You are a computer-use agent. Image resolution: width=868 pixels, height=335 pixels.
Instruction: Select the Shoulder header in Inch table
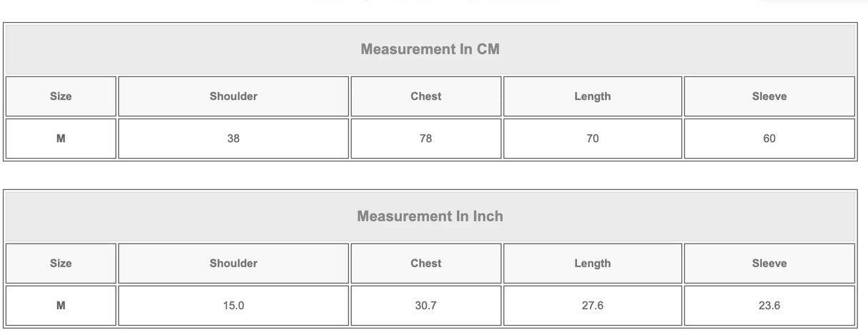(x=233, y=264)
